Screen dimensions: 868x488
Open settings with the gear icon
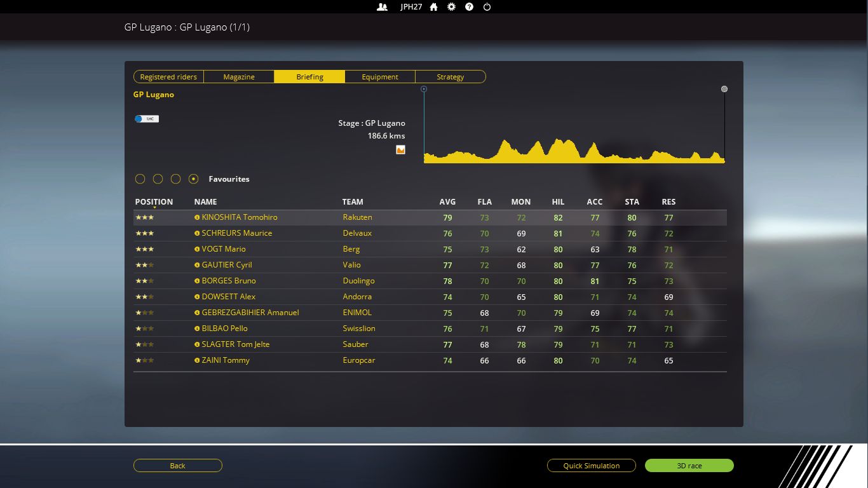click(x=451, y=7)
